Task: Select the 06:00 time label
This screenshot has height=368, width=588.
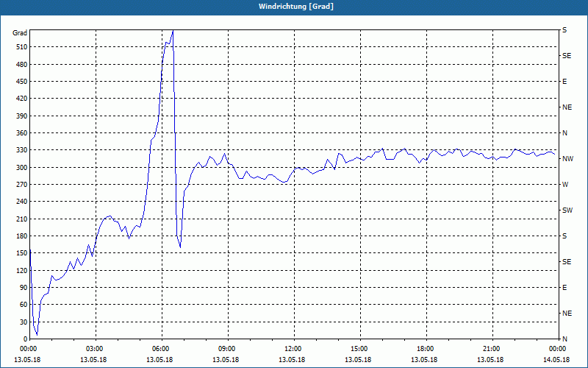Action: 160,348
